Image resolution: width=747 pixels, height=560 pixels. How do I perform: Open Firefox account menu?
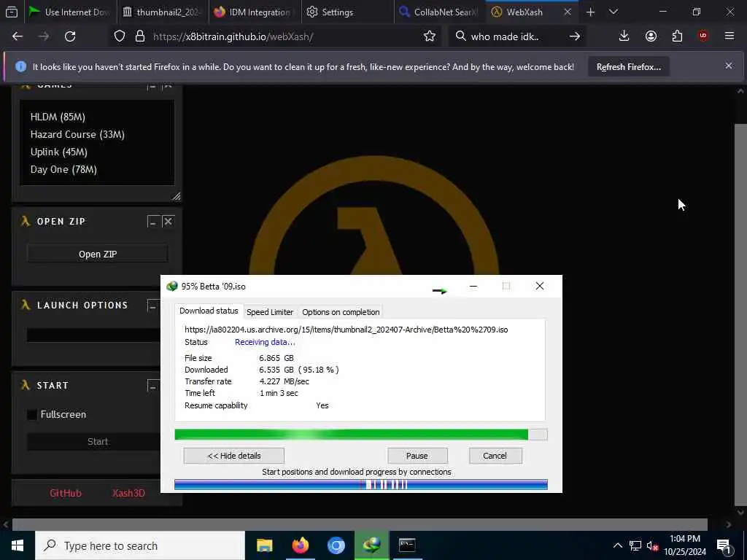(651, 36)
